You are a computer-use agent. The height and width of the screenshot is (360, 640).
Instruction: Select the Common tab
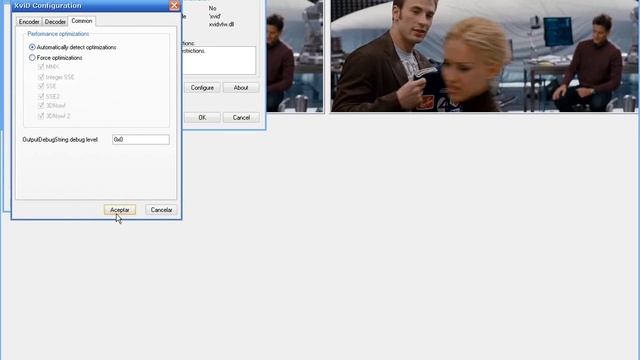pyautogui.click(x=82, y=21)
